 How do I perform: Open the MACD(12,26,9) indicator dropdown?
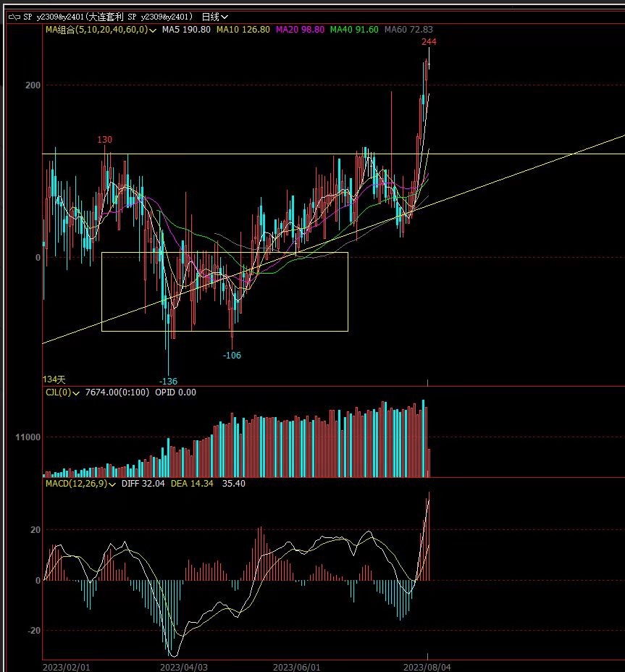click(113, 483)
